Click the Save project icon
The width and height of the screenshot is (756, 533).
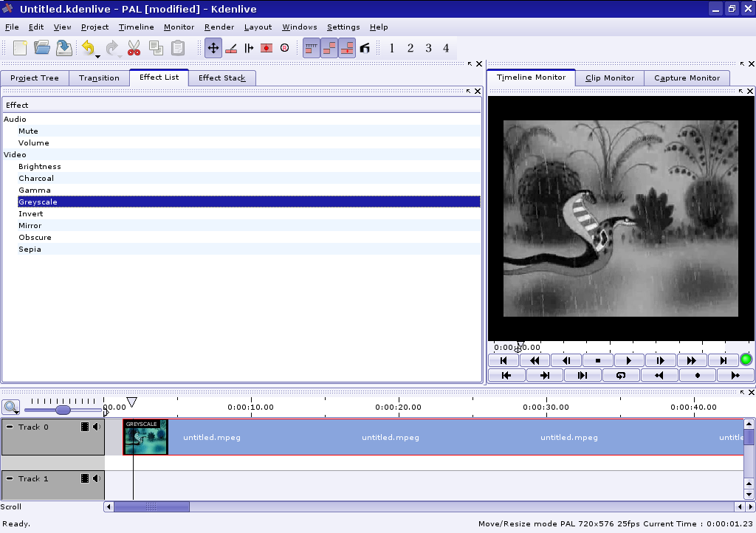[64, 49]
